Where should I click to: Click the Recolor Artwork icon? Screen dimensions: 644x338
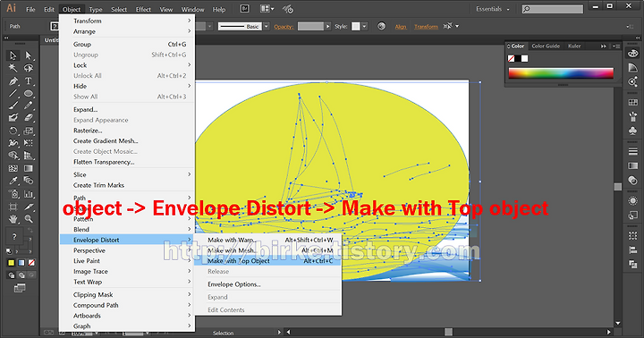pyautogui.click(x=382, y=26)
